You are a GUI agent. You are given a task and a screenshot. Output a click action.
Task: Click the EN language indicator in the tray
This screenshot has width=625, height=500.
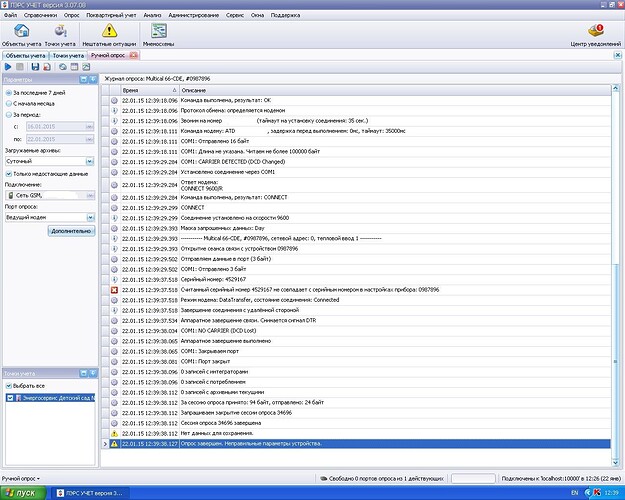(574, 493)
